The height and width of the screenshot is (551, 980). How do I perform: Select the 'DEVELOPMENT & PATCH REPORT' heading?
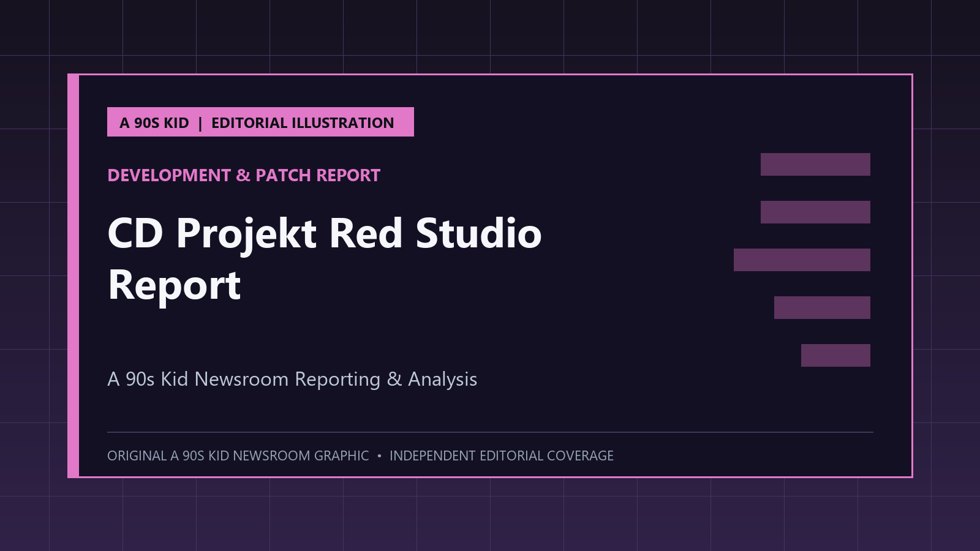[244, 176]
